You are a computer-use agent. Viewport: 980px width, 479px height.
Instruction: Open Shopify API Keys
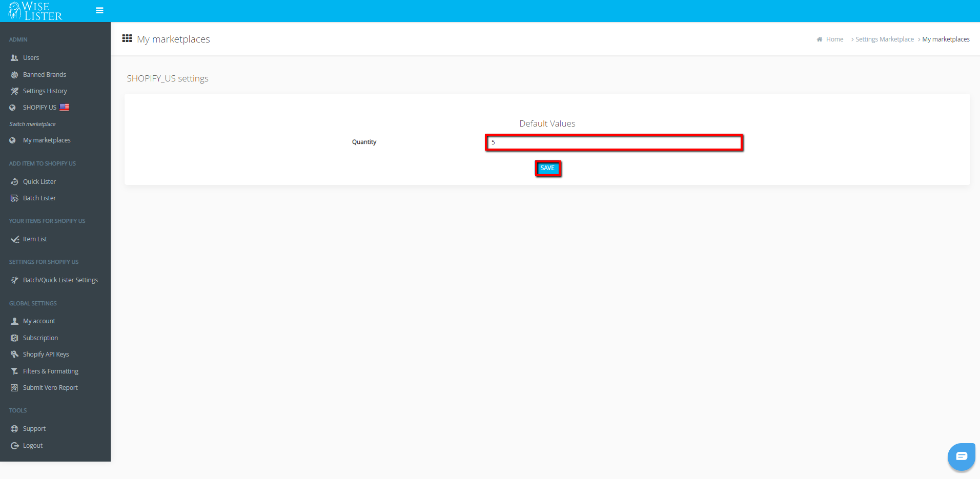(46, 355)
